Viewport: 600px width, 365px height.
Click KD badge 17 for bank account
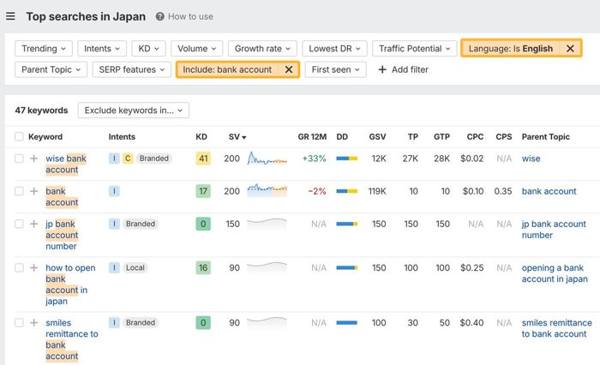(x=203, y=191)
